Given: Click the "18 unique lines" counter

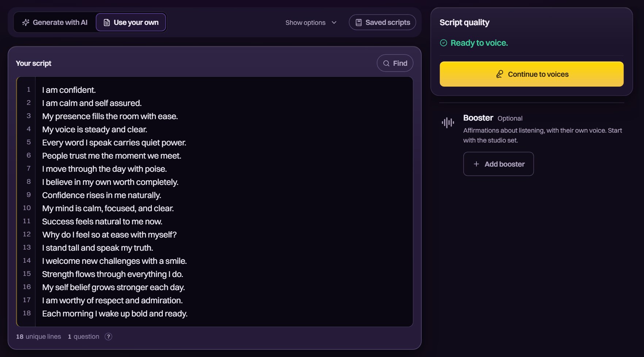Looking at the screenshot, I should [38, 337].
